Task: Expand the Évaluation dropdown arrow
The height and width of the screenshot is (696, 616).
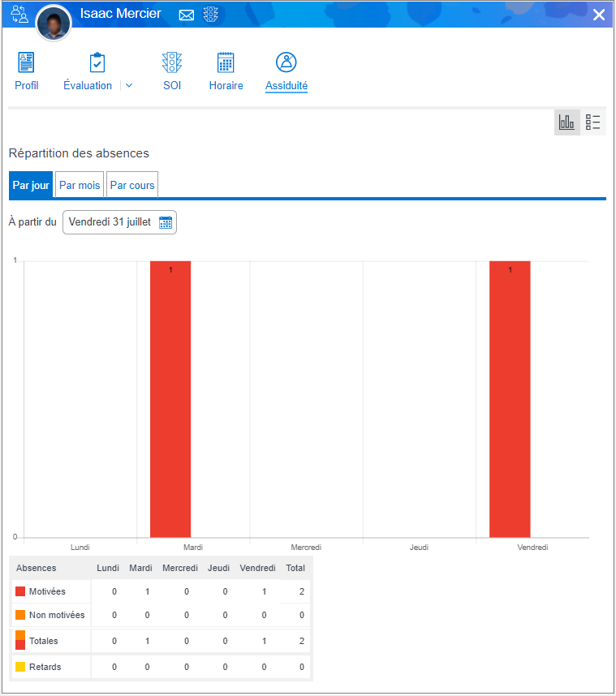Action: pos(129,86)
